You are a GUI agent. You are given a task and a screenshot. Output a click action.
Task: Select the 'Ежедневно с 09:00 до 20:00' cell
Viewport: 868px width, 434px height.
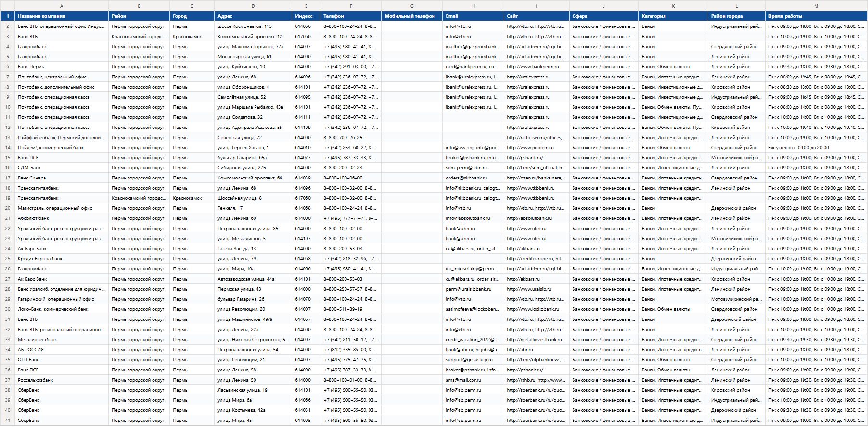(x=816, y=148)
